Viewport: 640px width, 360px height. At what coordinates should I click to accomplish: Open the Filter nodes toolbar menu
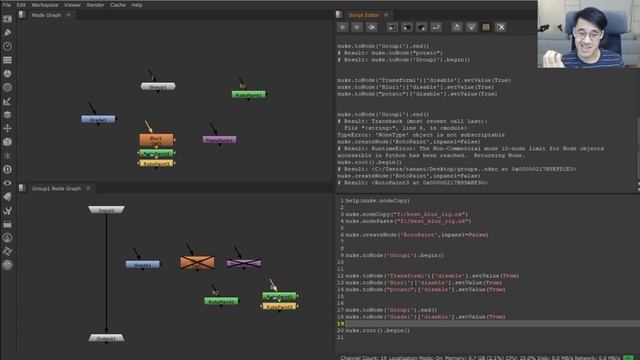coord(7,87)
